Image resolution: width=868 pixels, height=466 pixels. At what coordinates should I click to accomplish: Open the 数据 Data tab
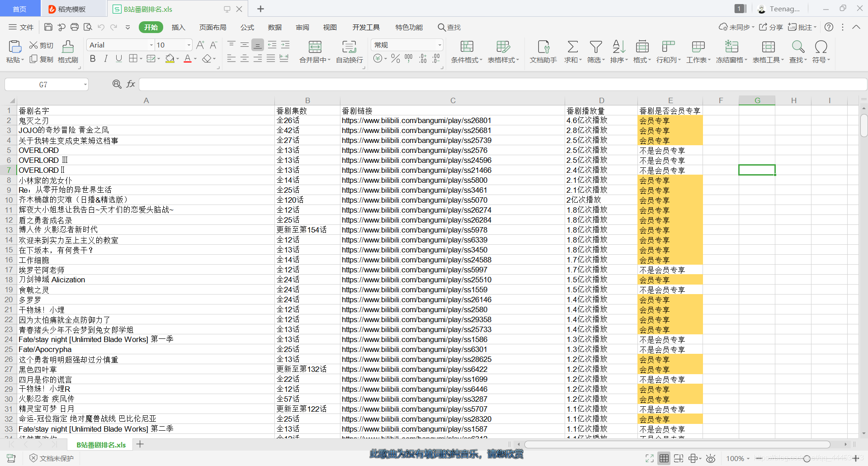(275, 27)
